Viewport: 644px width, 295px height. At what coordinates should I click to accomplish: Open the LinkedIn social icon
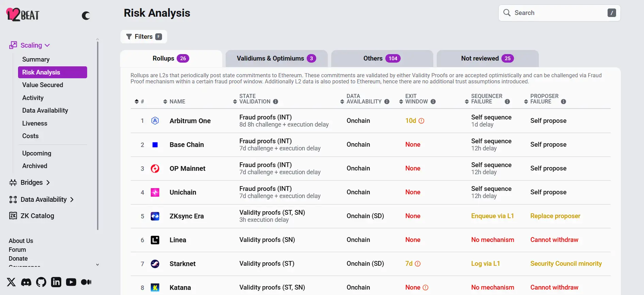click(x=56, y=282)
